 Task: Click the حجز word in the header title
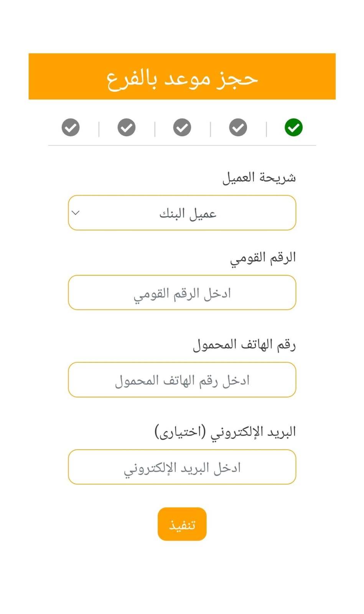pos(236,79)
